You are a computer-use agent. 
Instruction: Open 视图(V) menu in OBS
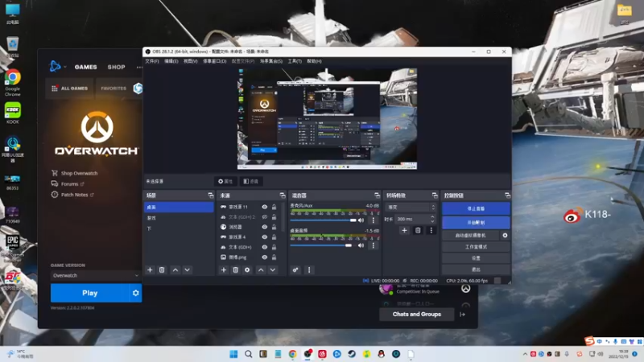coord(190,61)
